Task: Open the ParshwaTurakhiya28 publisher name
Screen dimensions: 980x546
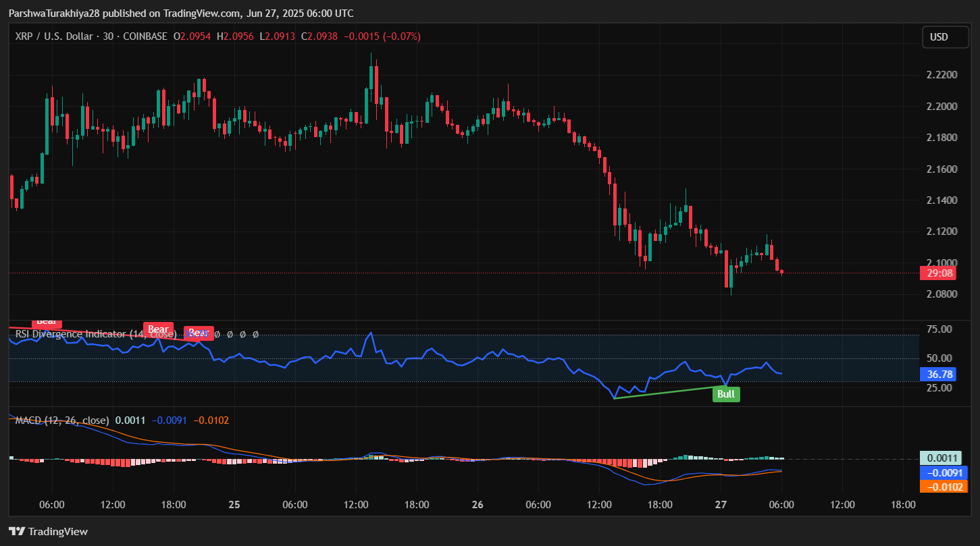Action: 54,13
